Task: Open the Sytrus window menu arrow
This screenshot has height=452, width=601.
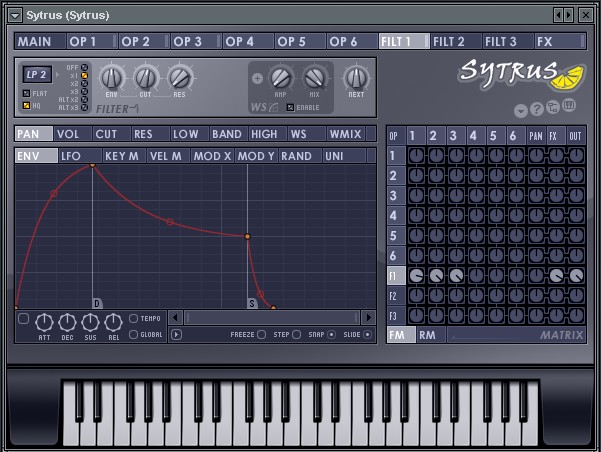Action: [15, 15]
